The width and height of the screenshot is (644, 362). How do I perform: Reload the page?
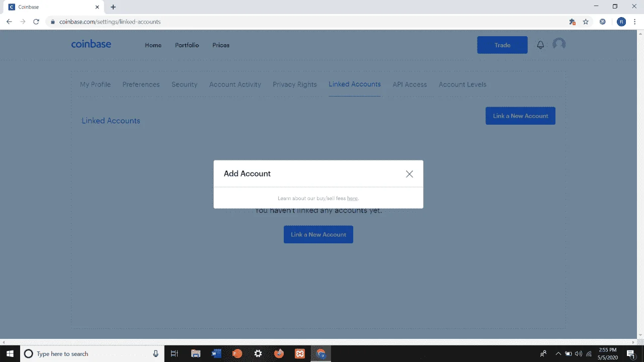(x=36, y=22)
